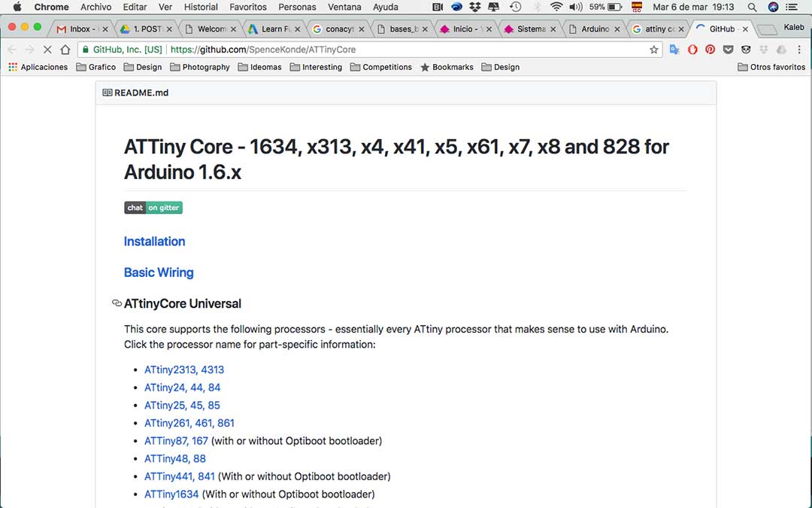Open the Historial menu

point(201,7)
